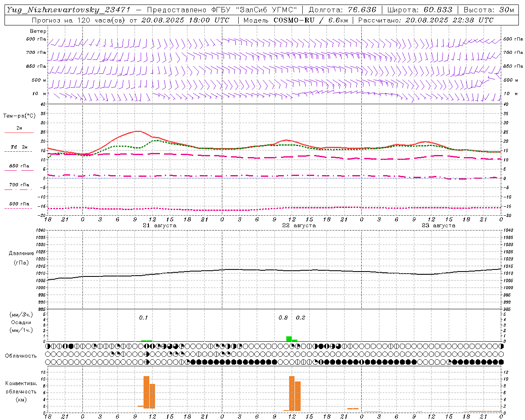
Task: Click the '850 гПа' entry in temperature legend
Action: click(19, 166)
